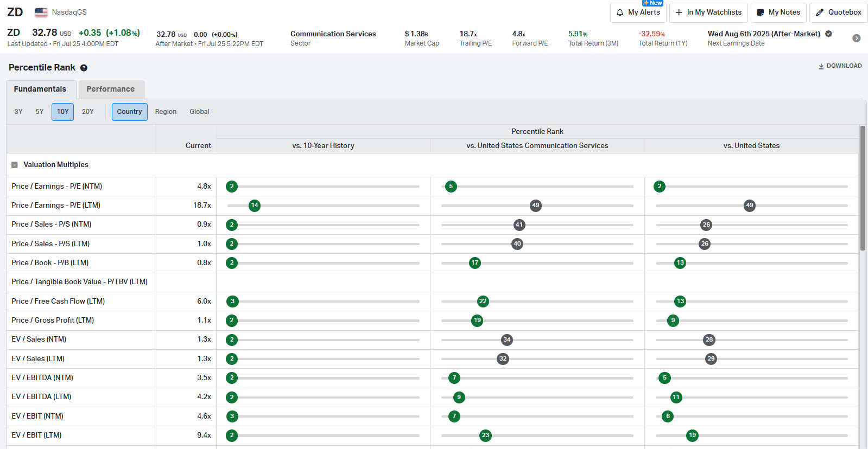This screenshot has height=449, width=868.
Task: Click the plus icon on In My Watchlists
Action: [679, 12]
